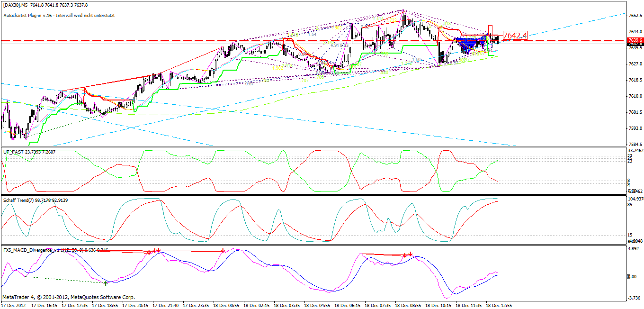Click the 7601.5 value on price axis
The image size is (644, 309).
coord(635,112)
